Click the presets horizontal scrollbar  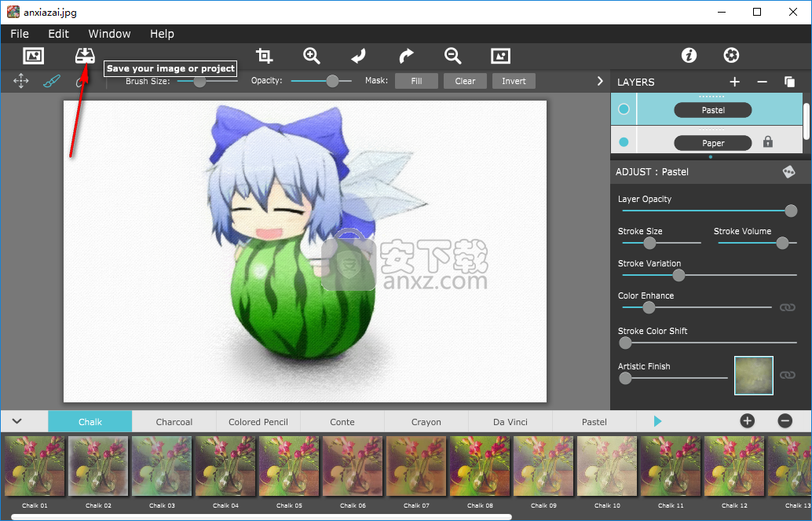[262, 516]
